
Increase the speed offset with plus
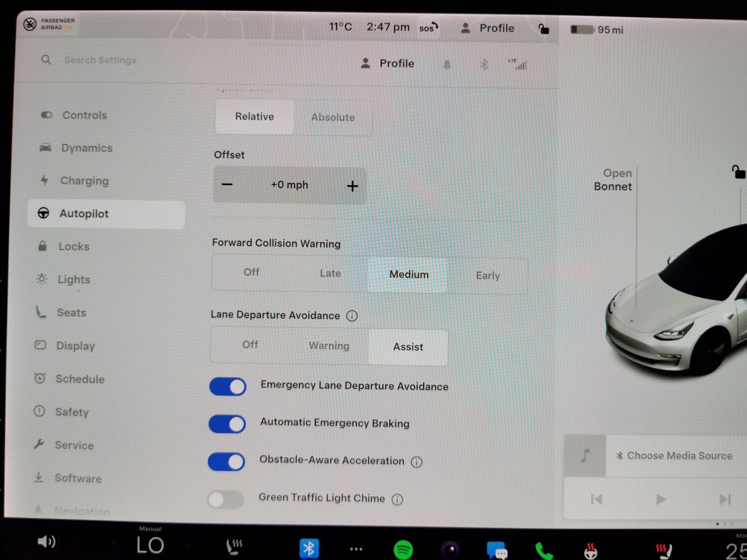[352, 185]
